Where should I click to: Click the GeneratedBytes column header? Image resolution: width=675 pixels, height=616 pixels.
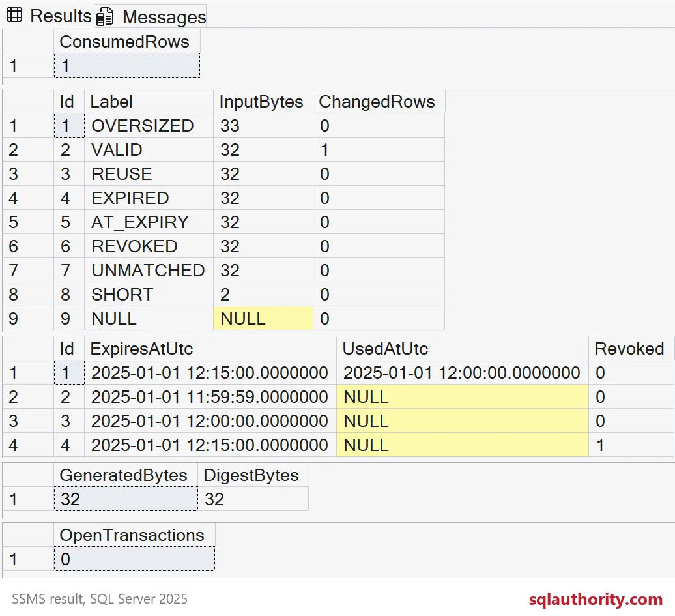(126, 475)
